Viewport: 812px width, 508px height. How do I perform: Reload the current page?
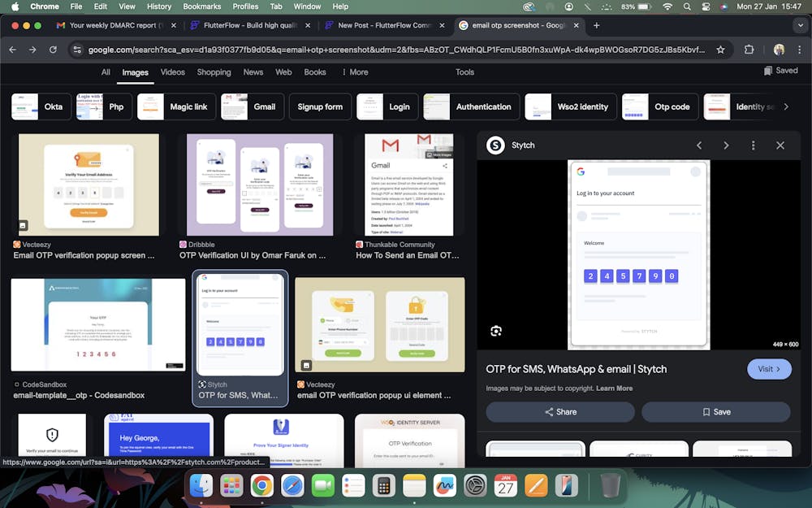click(x=53, y=50)
